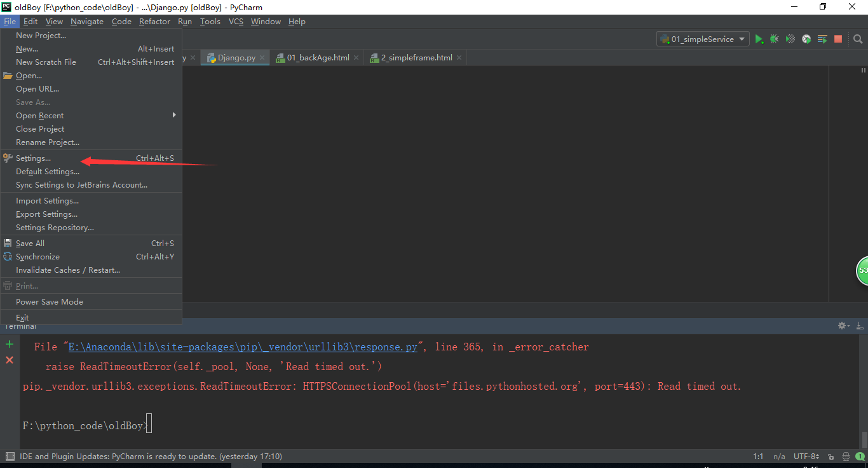
Task: Click the IDE and Plugin Updates status message
Action: click(x=151, y=457)
